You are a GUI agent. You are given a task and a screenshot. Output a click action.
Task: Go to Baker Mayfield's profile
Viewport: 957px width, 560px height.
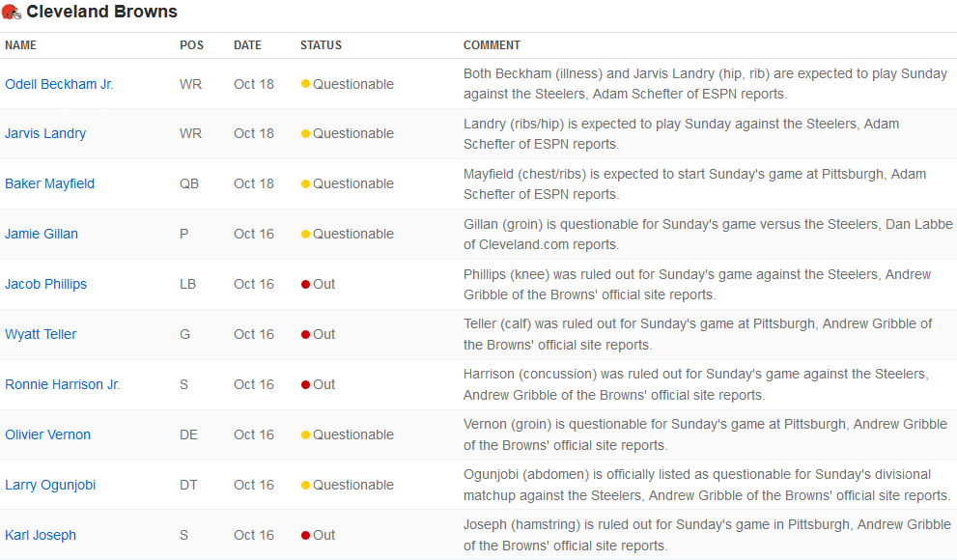pos(49,183)
